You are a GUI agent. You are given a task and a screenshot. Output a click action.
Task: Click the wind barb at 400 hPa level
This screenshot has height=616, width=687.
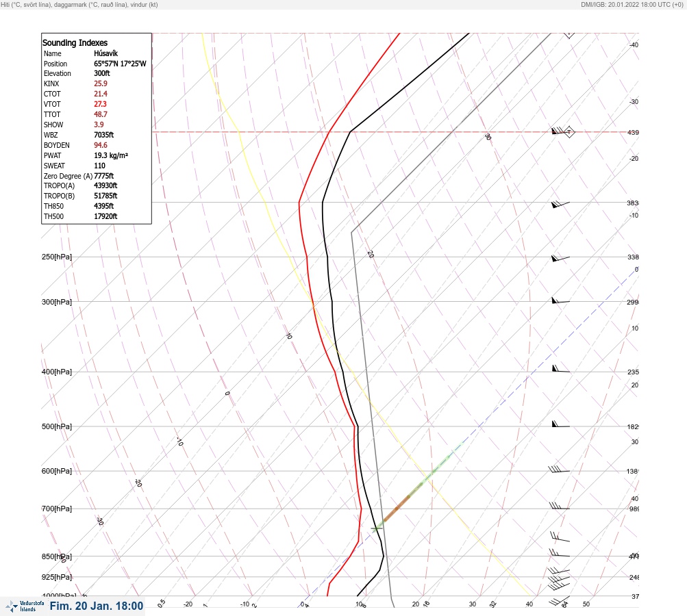tap(561, 369)
